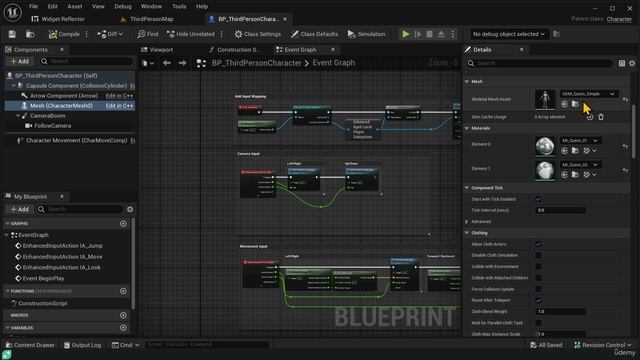Add new macro with plus icon

(x=123, y=316)
